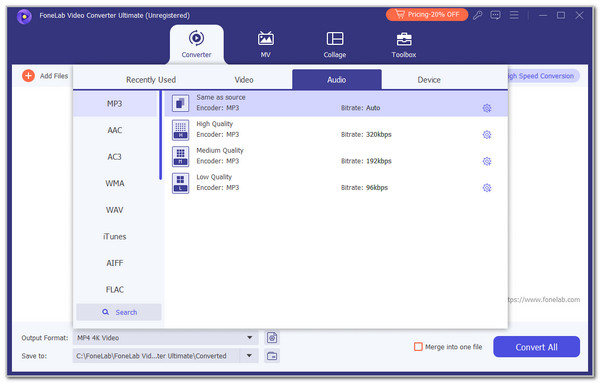Expand the Output Format dropdown
Viewport: 600px width, 383px height.
point(249,337)
